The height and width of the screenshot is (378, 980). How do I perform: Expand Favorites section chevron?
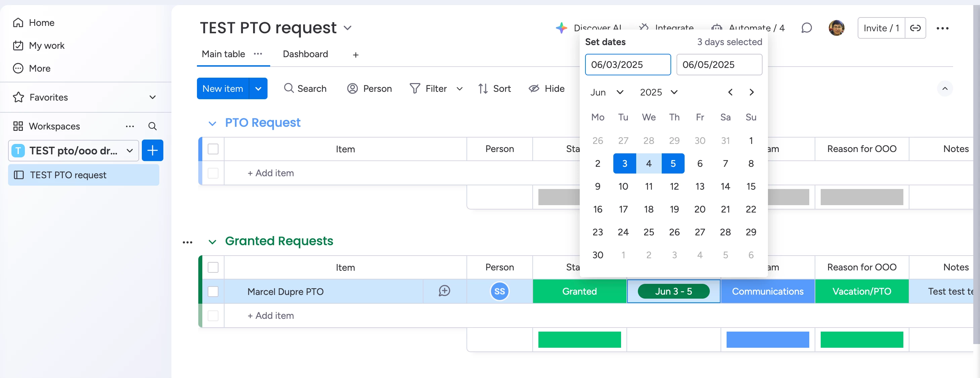(x=153, y=97)
